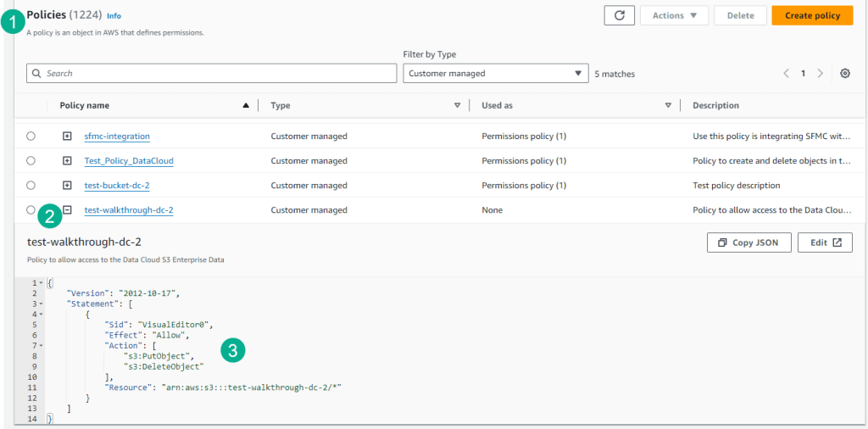This screenshot has height=429, width=868.
Task: Open the Filter by Type dropdown
Action: point(495,74)
